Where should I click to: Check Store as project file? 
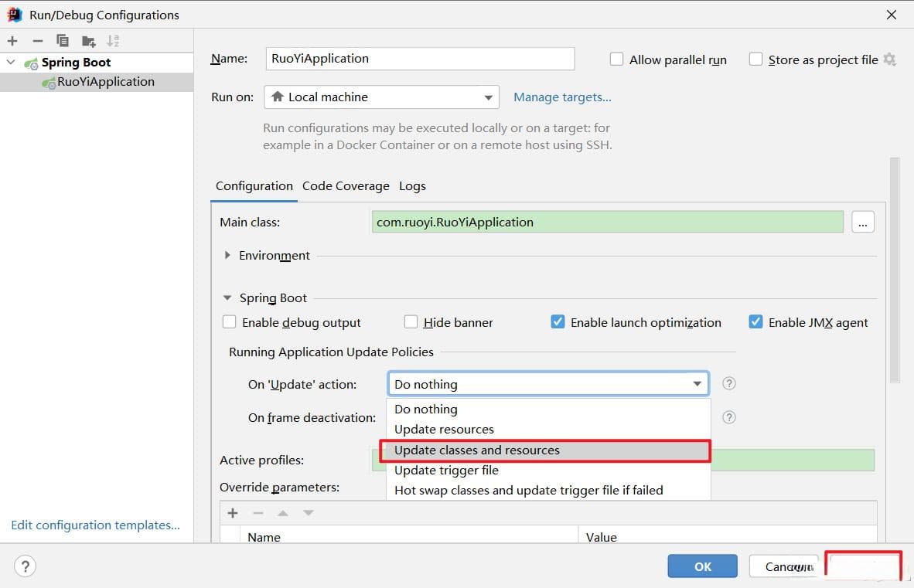pyautogui.click(x=755, y=59)
